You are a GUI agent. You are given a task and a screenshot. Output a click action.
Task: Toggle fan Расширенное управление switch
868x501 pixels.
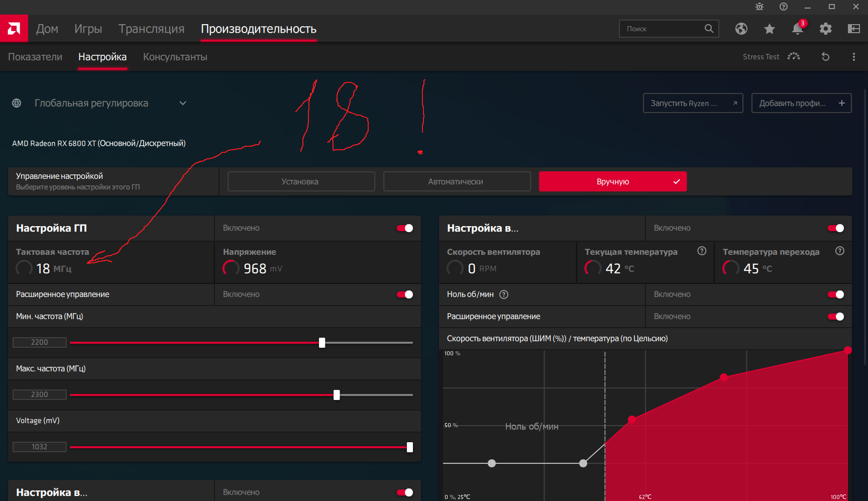(836, 317)
